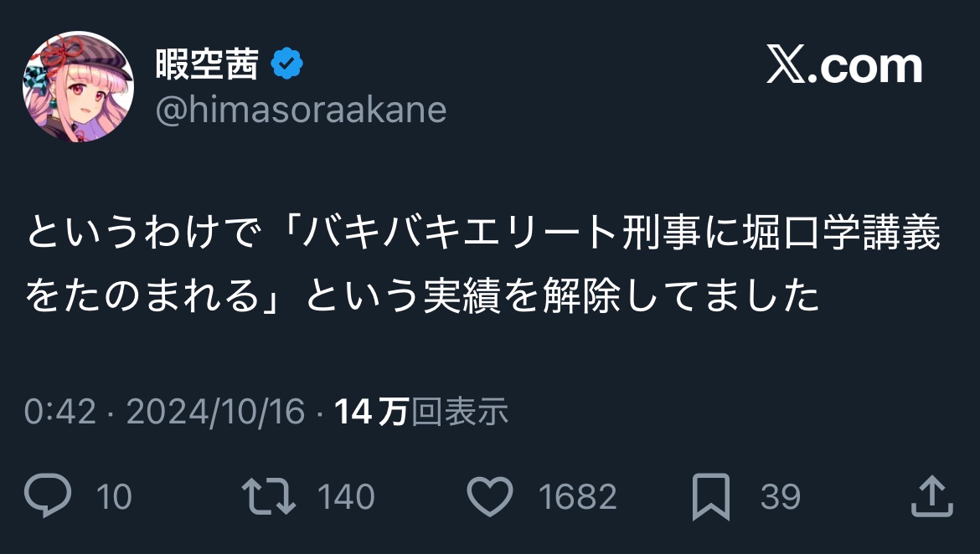980x554 pixels.
Task: Click the 14万 view count number
Action: coord(371,412)
